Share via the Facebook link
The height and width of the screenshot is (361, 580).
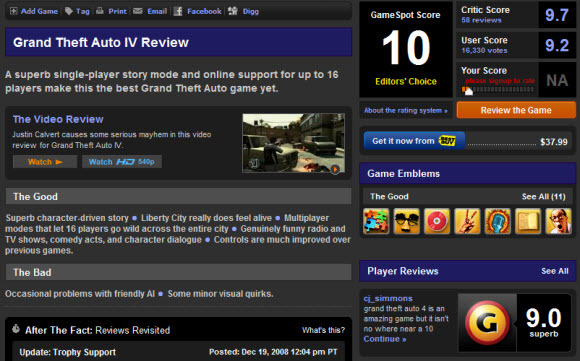204,11
